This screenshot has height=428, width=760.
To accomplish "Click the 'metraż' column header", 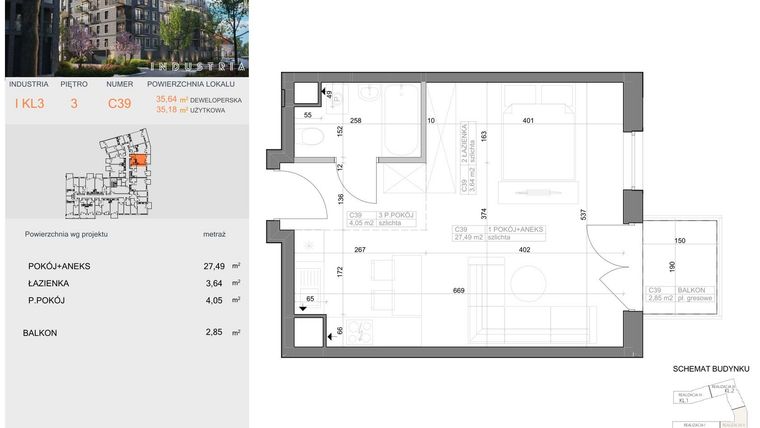I will click(214, 234).
